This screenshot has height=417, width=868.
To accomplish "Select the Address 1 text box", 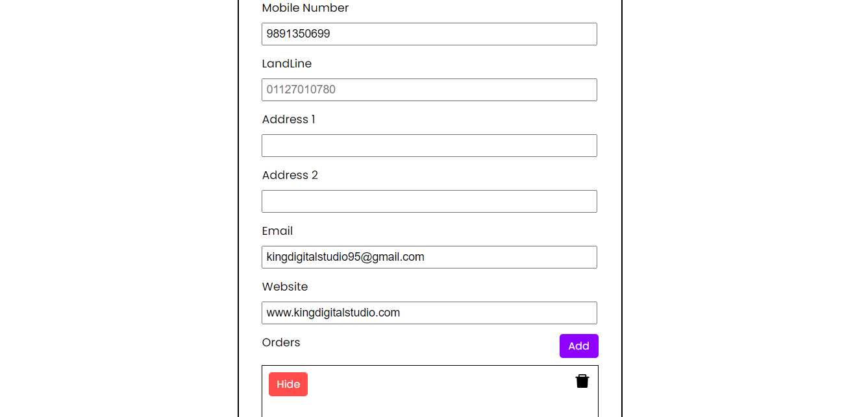I will pos(429,145).
